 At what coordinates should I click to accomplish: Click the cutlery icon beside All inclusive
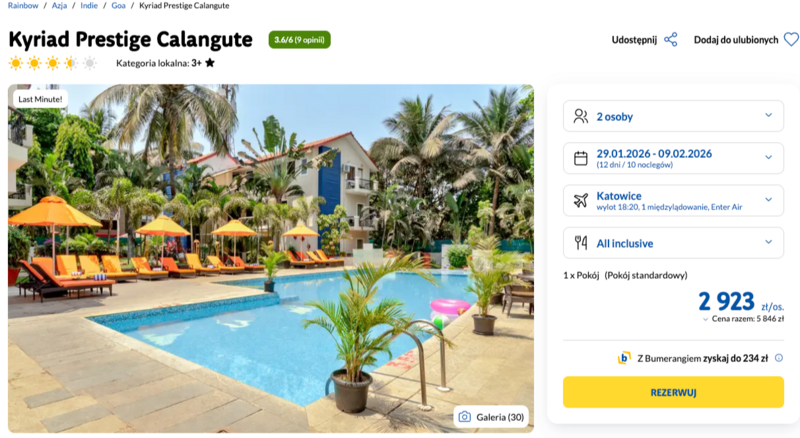(x=581, y=242)
